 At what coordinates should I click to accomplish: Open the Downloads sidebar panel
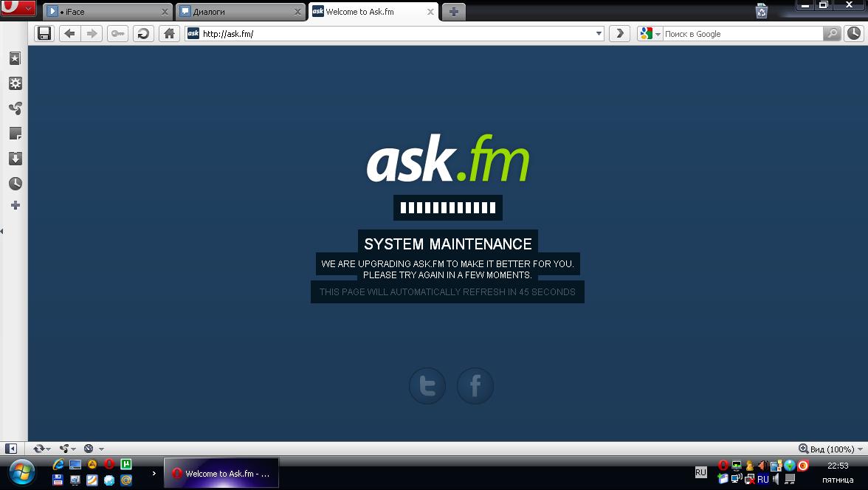(x=15, y=159)
